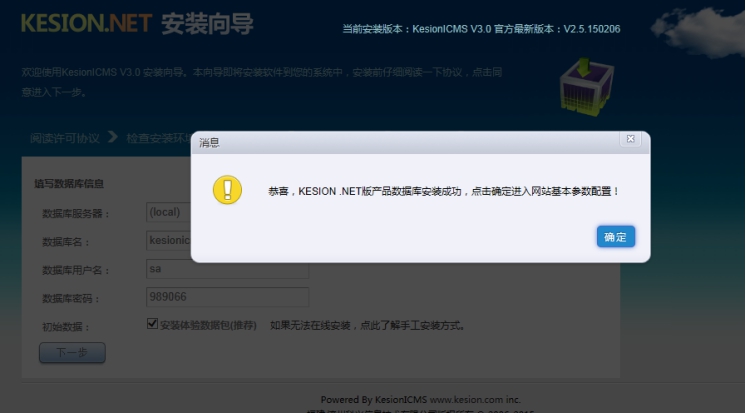Click the 安装向导 title text

[x=207, y=24]
